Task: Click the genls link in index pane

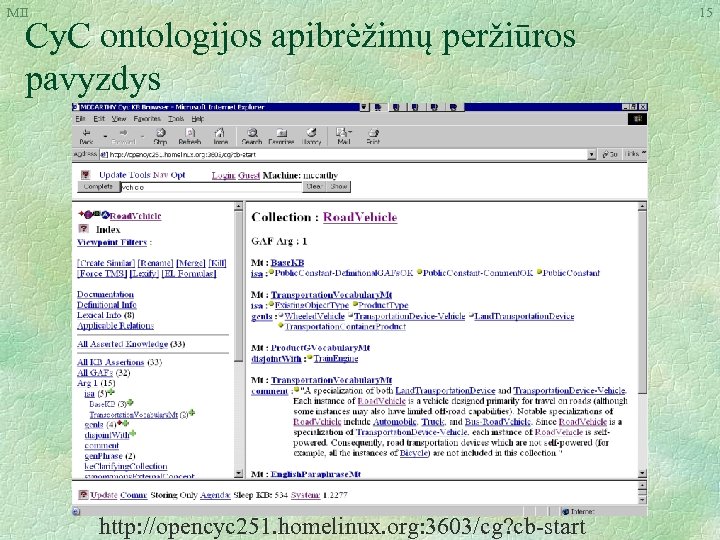Action: (x=94, y=425)
